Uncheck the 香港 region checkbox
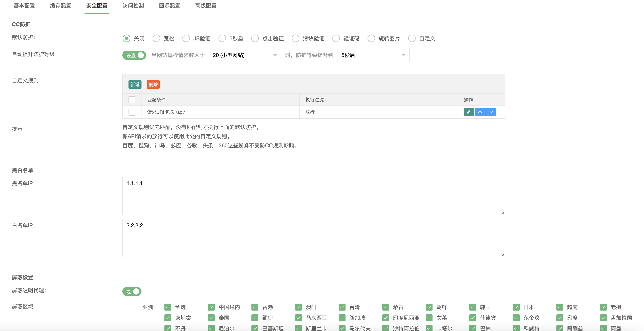This screenshot has height=331, width=644. pos(255,307)
